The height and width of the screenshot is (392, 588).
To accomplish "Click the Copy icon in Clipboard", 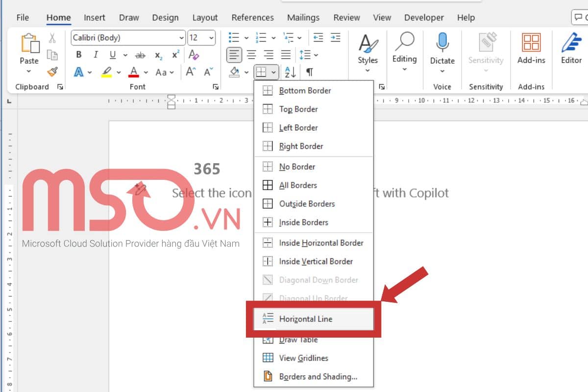I will point(52,55).
